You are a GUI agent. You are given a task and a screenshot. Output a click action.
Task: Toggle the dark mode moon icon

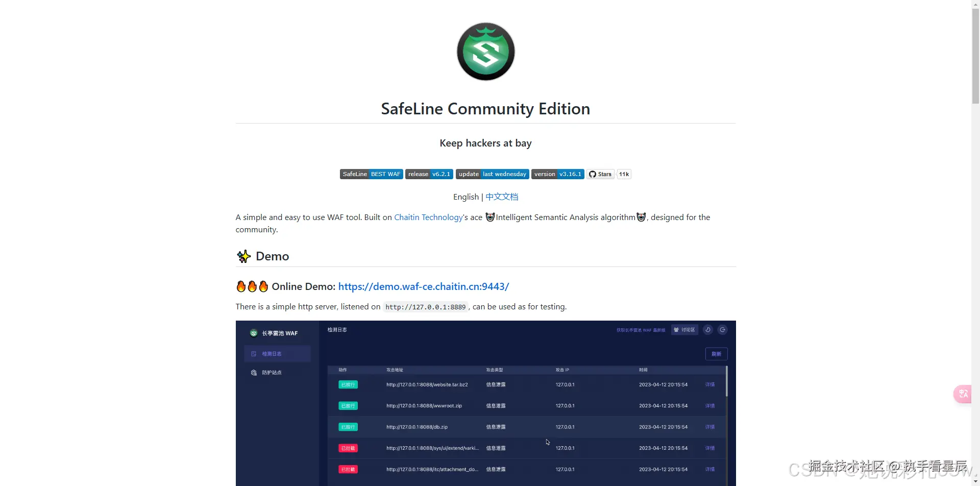coord(708,330)
